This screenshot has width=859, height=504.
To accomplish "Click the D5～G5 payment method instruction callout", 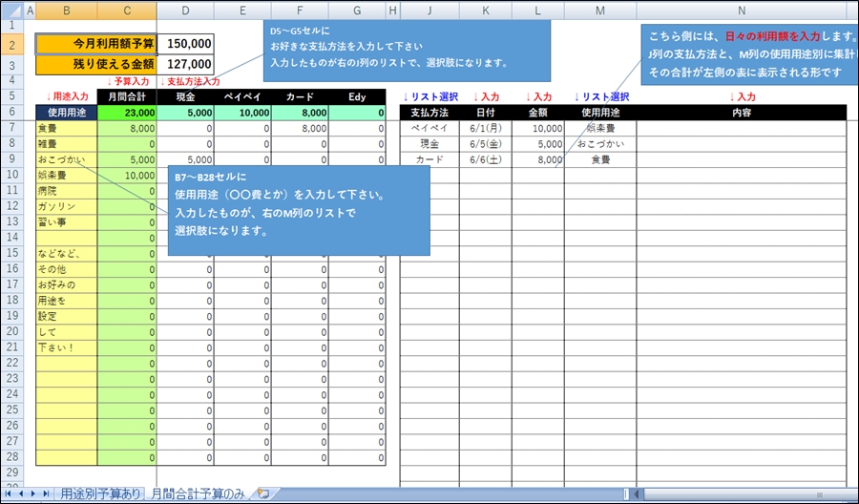I will click(x=407, y=51).
